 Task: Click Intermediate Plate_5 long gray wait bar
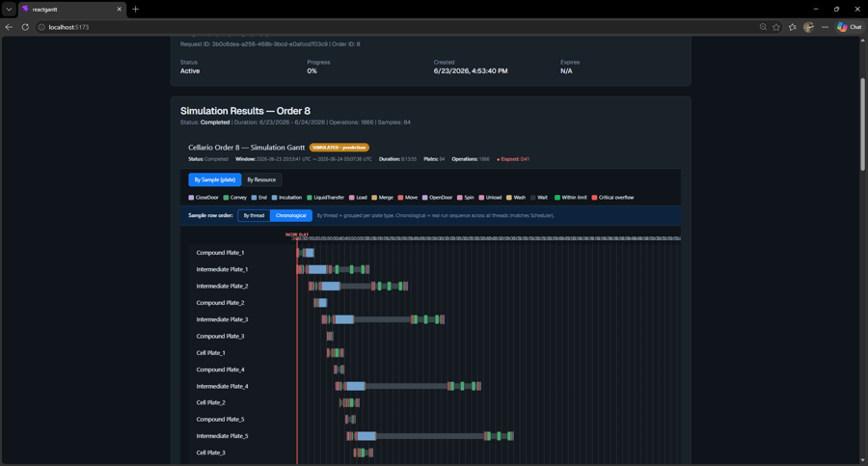click(x=430, y=435)
